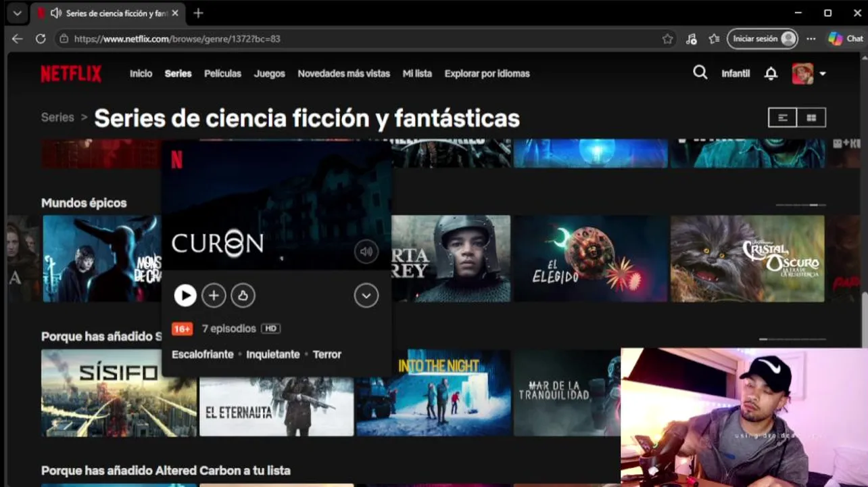Open the browser favorites list
This screenshot has height=487, width=868.
[714, 39]
